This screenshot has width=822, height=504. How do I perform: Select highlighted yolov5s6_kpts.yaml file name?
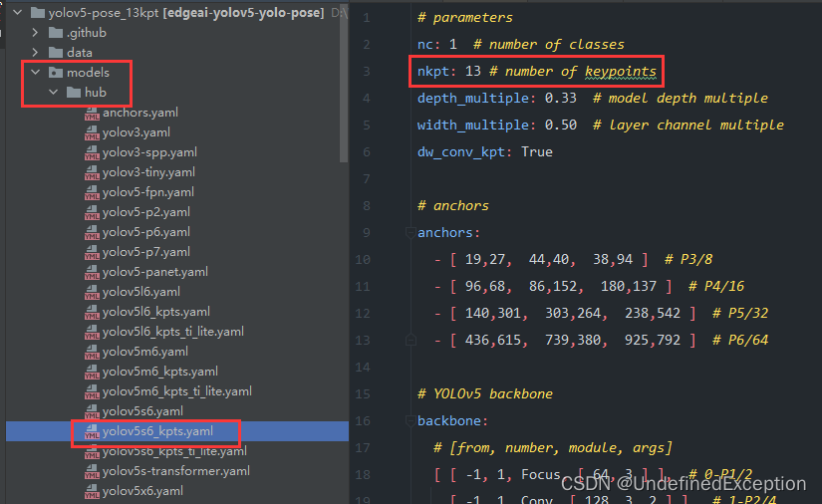[157, 430]
